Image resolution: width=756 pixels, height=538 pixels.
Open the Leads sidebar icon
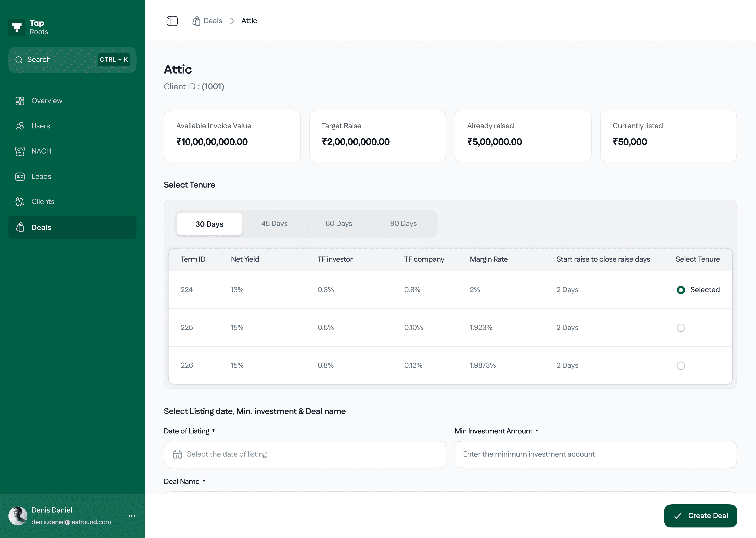click(x=20, y=177)
